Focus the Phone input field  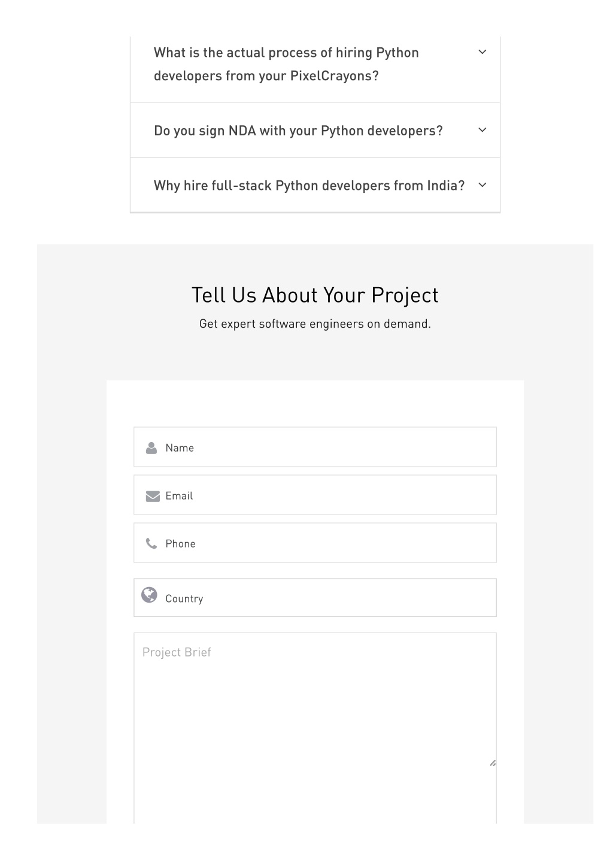click(x=315, y=543)
